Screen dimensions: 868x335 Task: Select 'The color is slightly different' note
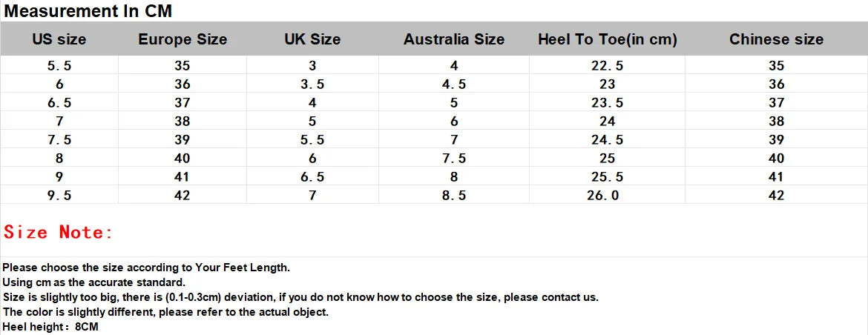[x=165, y=312]
